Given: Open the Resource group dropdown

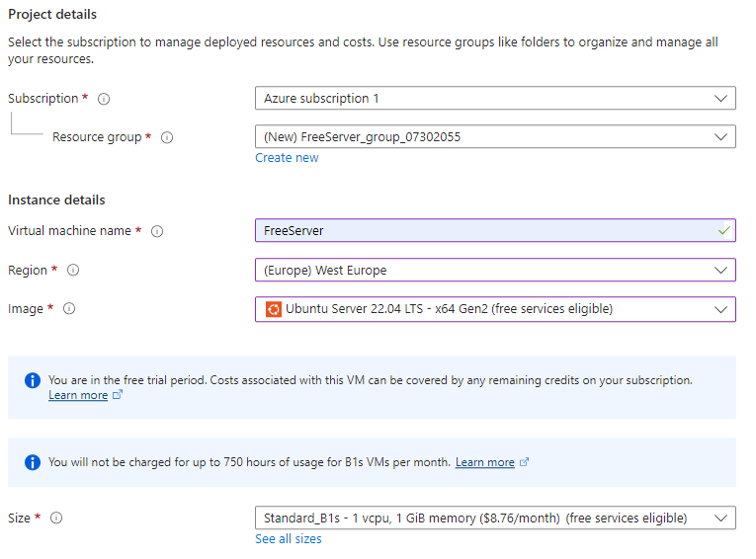Looking at the screenshot, I should click(495, 137).
